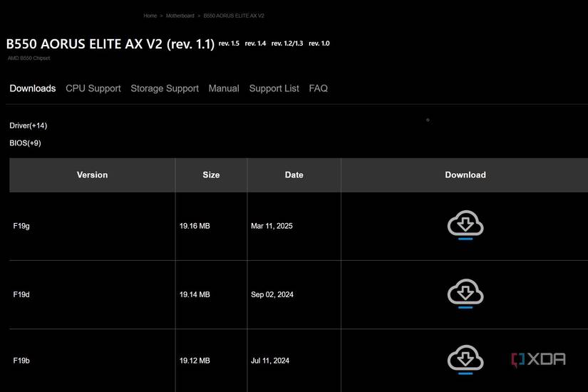Expand the Driver(+14) section
The image size is (588, 392).
(x=29, y=125)
